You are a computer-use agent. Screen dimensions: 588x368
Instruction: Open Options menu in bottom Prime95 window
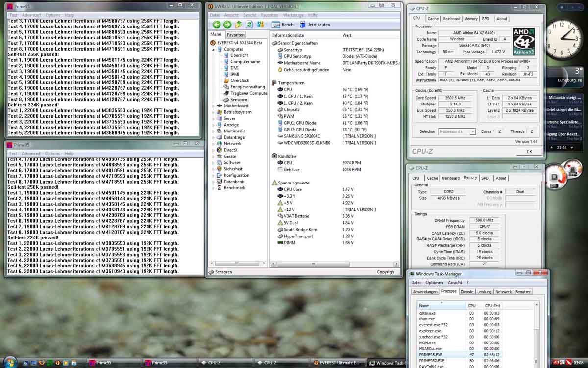click(x=52, y=154)
